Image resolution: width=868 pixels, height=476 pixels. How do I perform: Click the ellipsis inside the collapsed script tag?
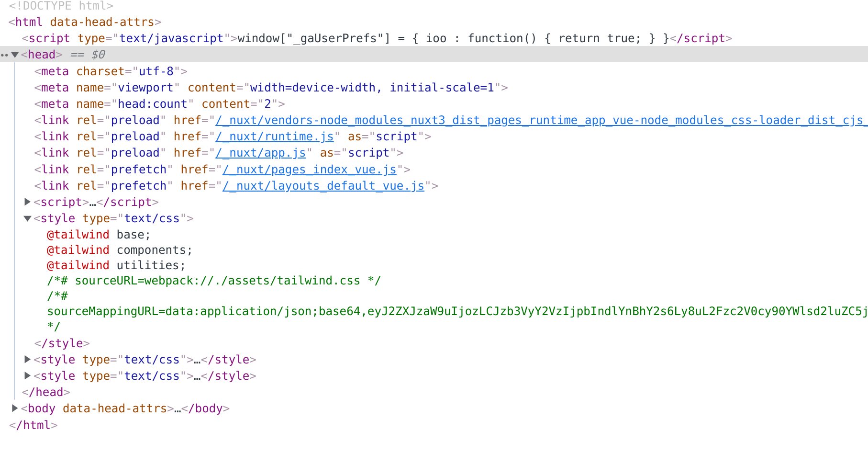(93, 203)
